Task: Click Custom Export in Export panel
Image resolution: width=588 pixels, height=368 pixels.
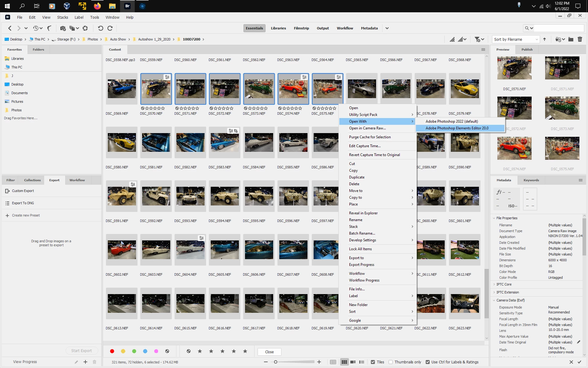Action: (x=23, y=191)
